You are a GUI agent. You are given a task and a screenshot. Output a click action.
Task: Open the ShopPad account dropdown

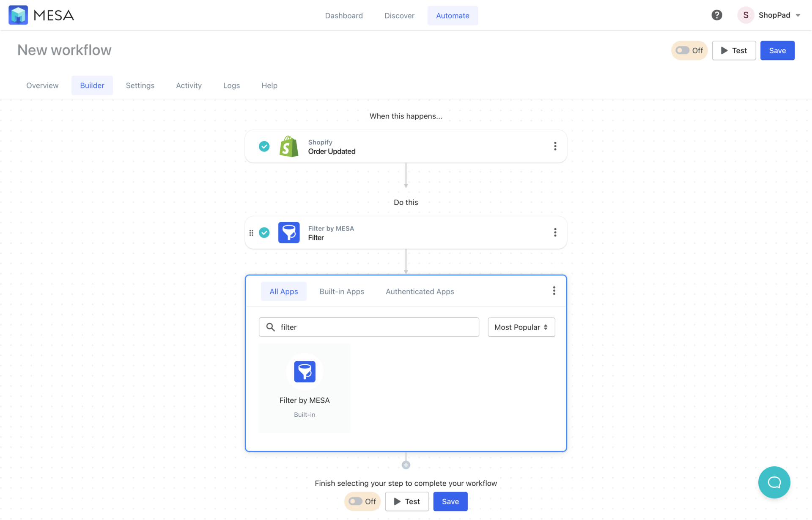pos(777,15)
